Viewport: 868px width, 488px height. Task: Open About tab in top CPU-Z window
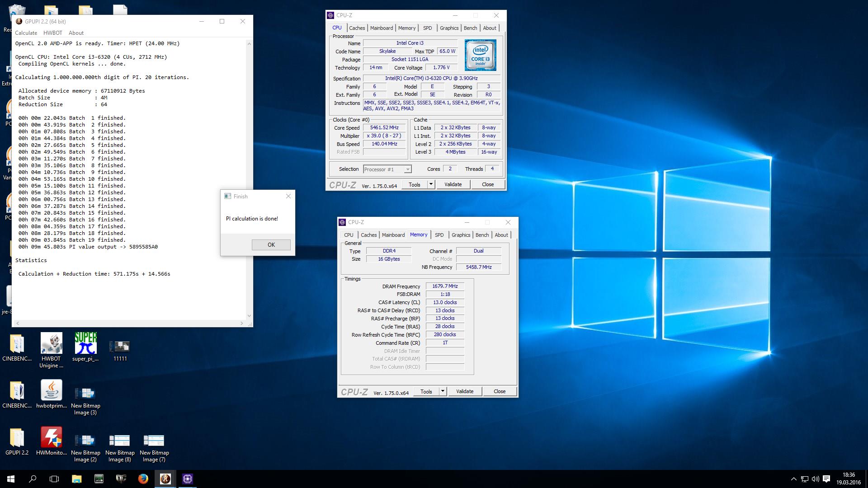click(x=490, y=28)
